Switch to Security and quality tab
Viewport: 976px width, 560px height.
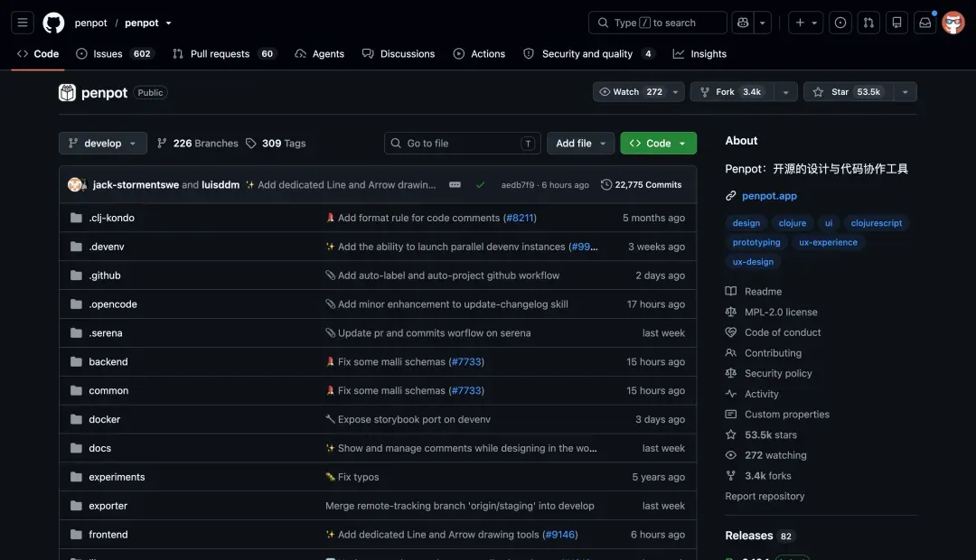point(589,54)
